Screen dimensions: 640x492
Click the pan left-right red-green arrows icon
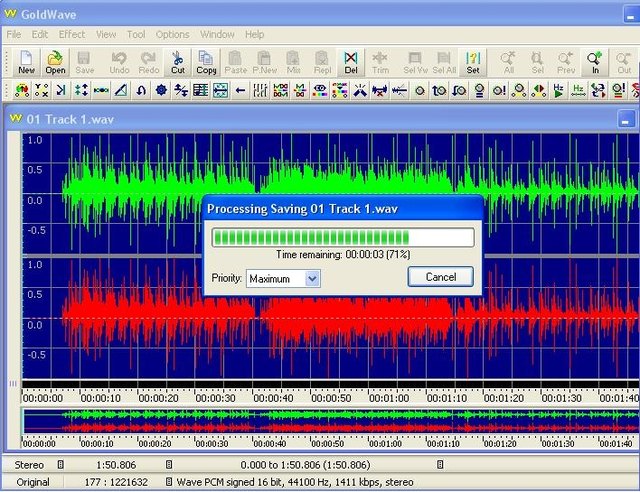[539, 90]
